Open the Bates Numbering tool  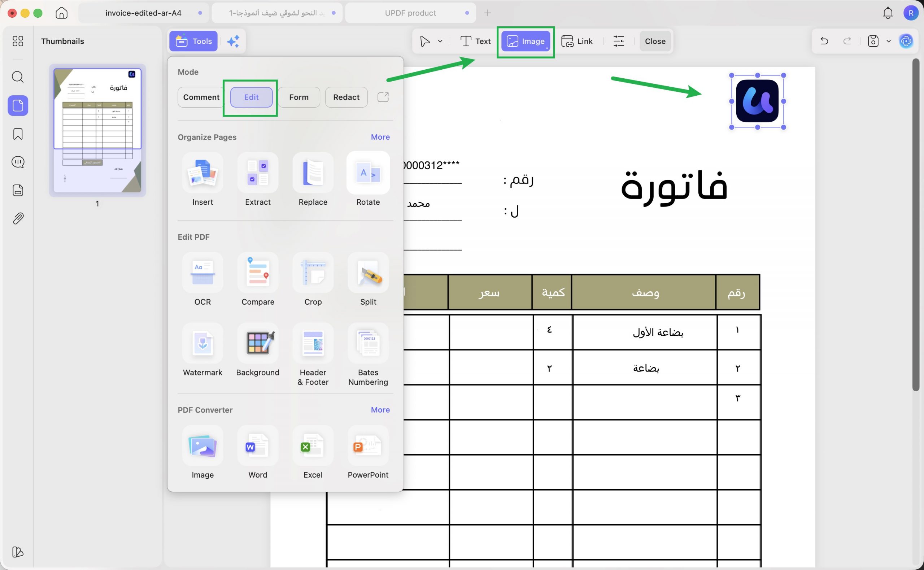[368, 355]
